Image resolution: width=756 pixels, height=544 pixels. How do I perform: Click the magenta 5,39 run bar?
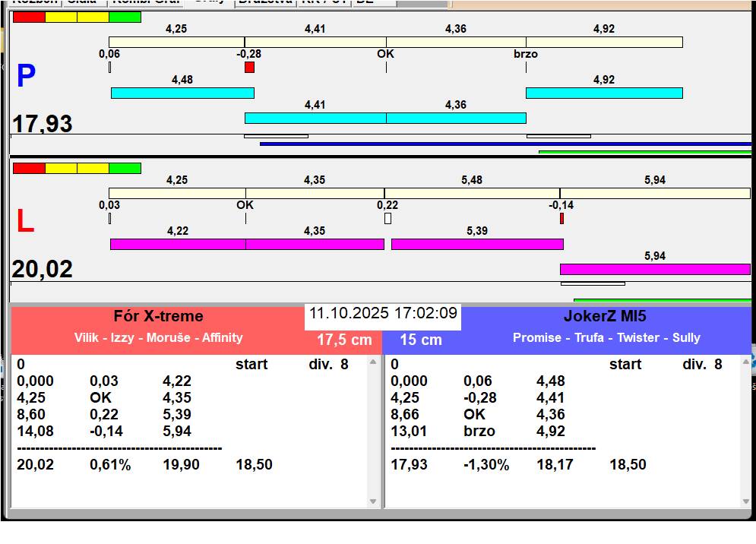[477, 244]
